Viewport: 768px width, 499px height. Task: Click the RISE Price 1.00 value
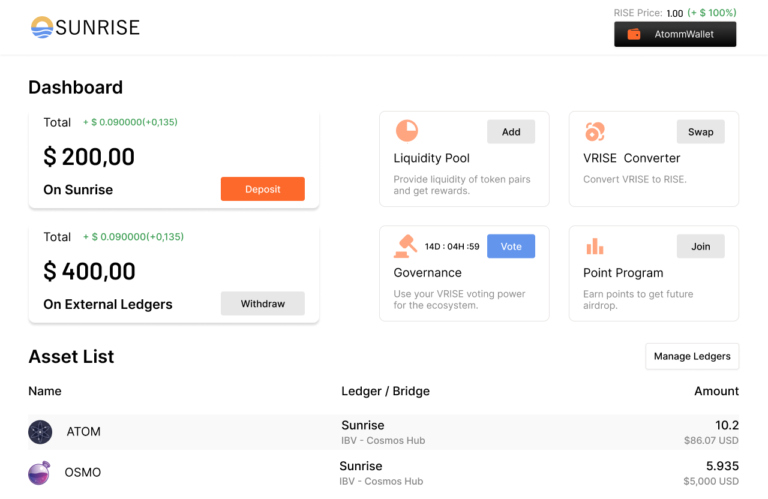click(674, 13)
